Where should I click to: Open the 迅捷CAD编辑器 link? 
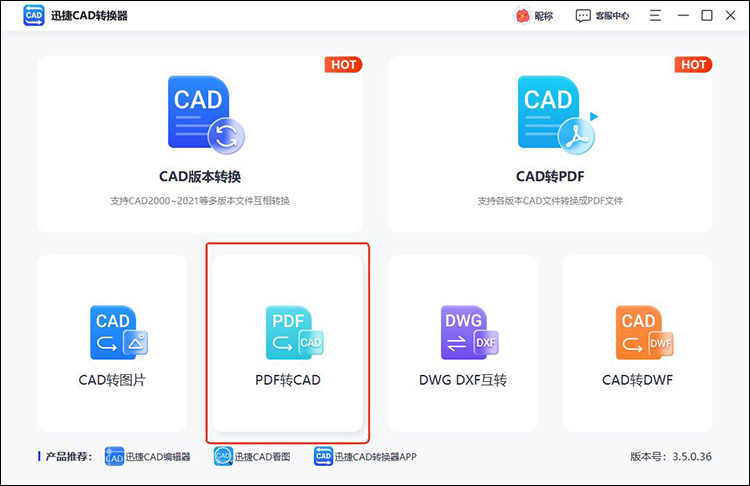pyautogui.click(x=158, y=457)
